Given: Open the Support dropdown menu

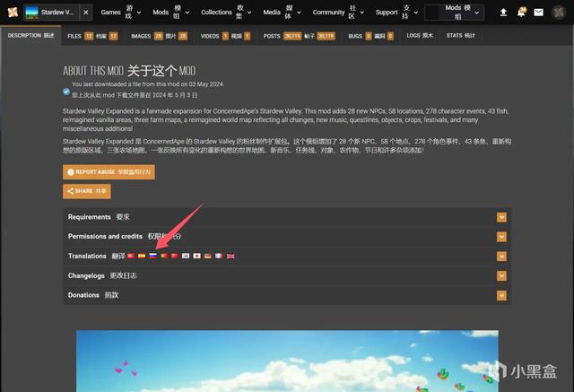Looking at the screenshot, I should click(396, 12).
